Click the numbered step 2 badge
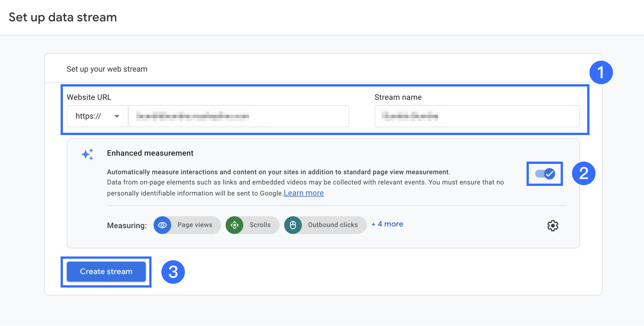 pos(583,173)
